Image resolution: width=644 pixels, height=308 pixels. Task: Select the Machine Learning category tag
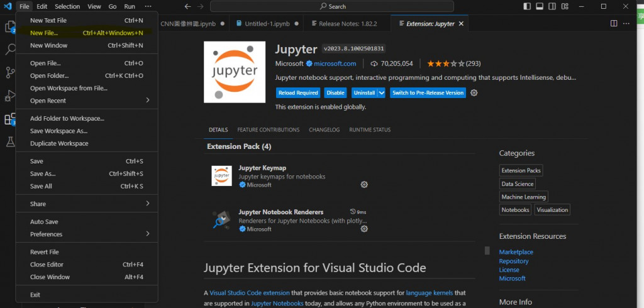click(x=524, y=197)
